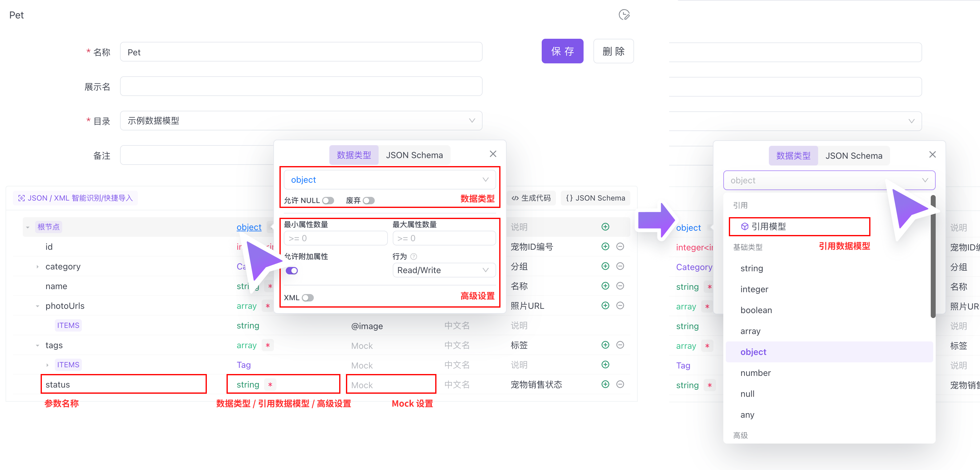Click the 保存 button
The height and width of the screenshot is (470, 980).
(x=562, y=51)
